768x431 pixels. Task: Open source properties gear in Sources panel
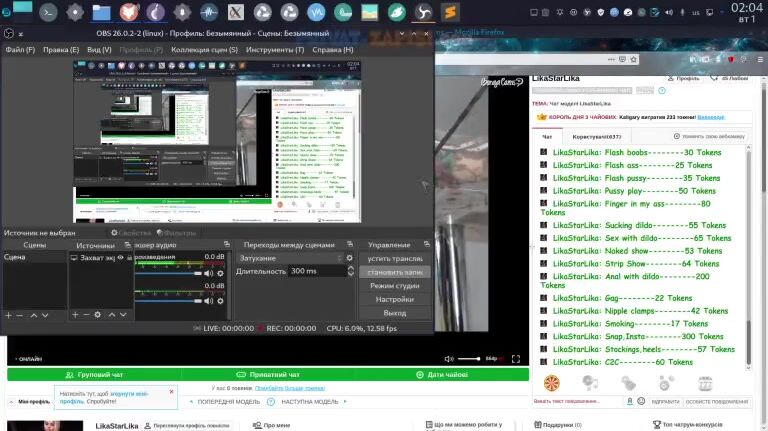pyautogui.click(x=97, y=315)
